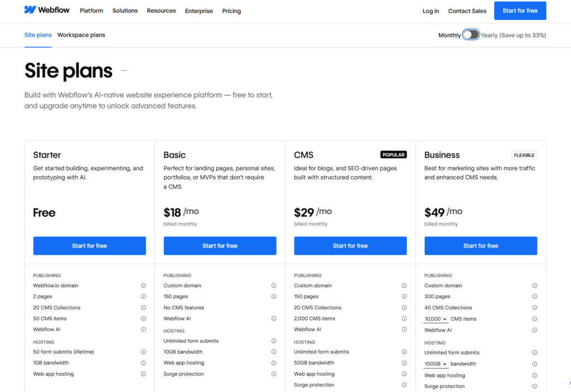This screenshot has height=392, width=571.
Task: Open info icon for Starter Webflow.io domain
Action: tap(143, 285)
